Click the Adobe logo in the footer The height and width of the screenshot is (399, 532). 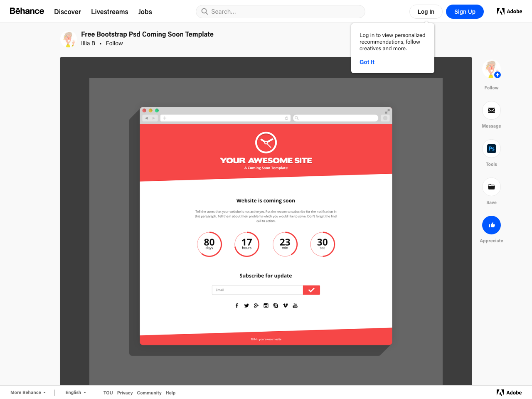tap(509, 392)
